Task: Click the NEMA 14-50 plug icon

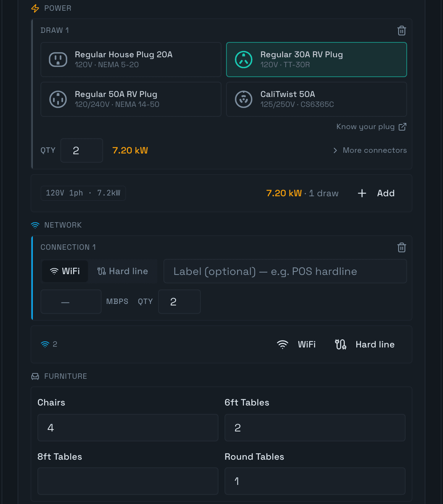Action: [58, 99]
